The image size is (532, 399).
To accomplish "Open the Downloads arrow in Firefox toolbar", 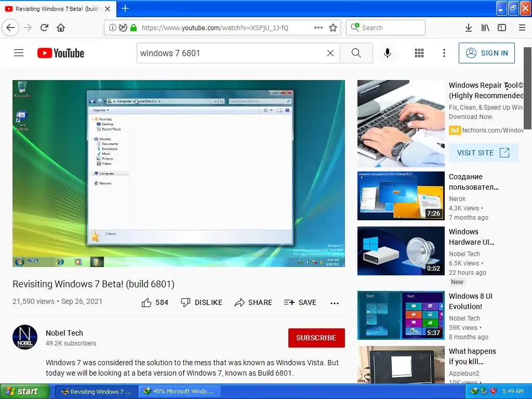I will click(469, 28).
